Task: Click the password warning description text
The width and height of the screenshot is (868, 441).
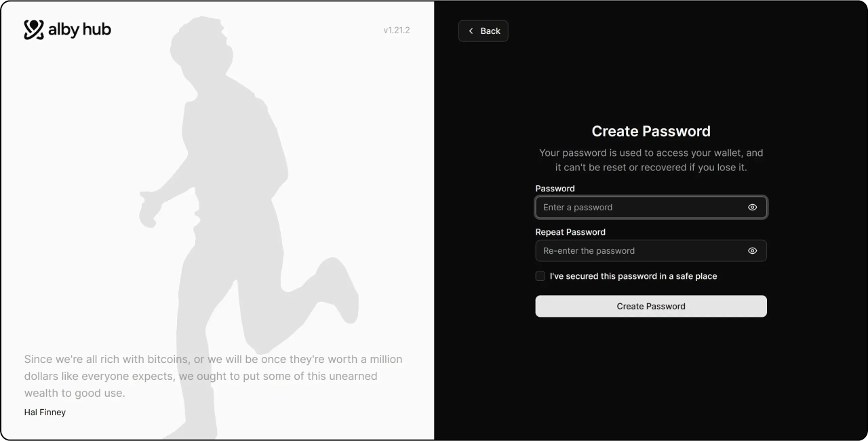Action: coord(650,160)
